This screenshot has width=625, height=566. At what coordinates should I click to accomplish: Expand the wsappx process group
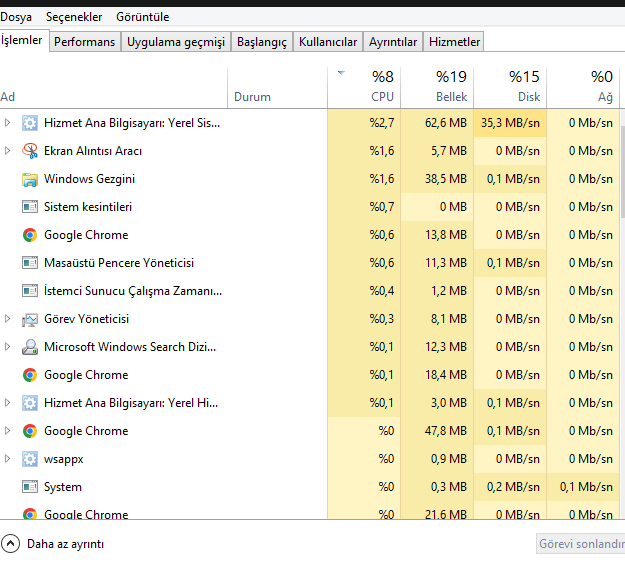[x=7, y=459]
